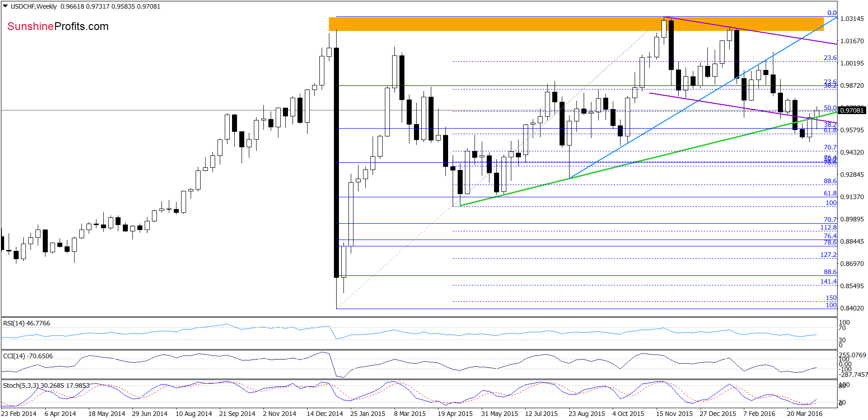Screen dimensions: 868x420
Task: Click the 27 Dec 2015 date label
Action: coord(718,414)
